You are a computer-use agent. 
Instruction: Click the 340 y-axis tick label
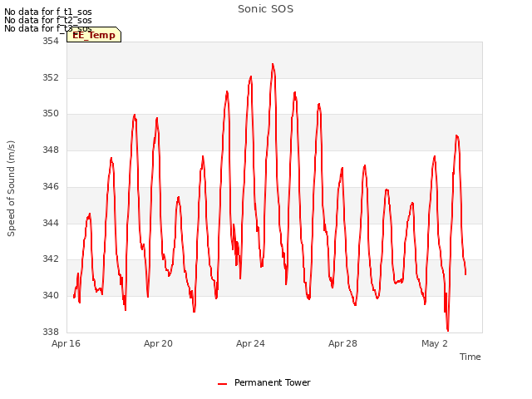point(51,296)
